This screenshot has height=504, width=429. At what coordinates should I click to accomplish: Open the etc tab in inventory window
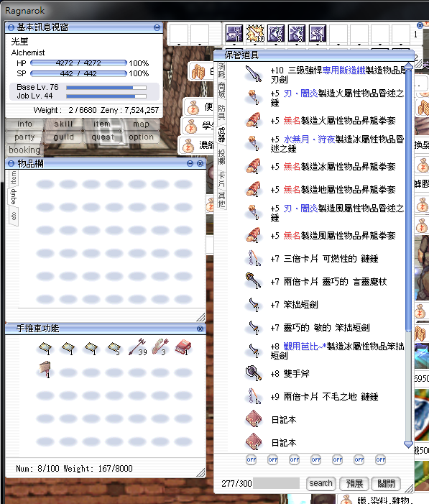click(x=13, y=216)
